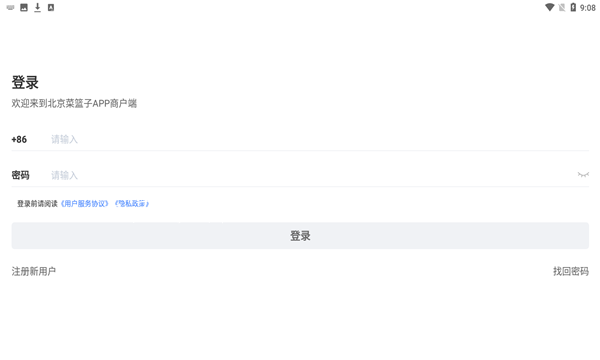
Task: Tap 找回密码 to recover password
Action: pyautogui.click(x=571, y=271)
